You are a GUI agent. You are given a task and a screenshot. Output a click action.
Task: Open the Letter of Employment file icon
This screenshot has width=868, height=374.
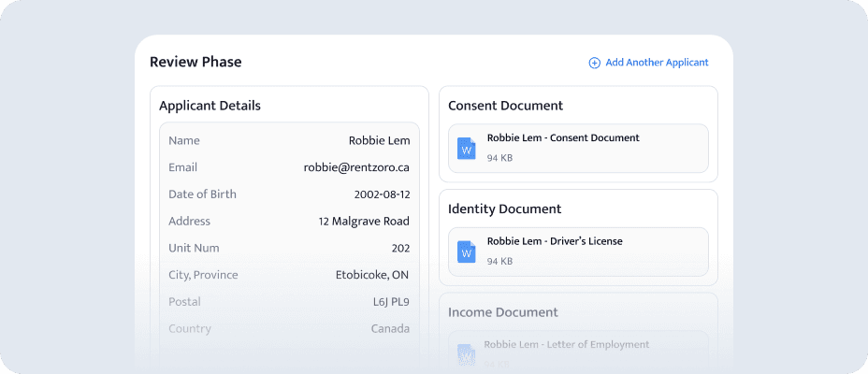[x=466, y=354]
